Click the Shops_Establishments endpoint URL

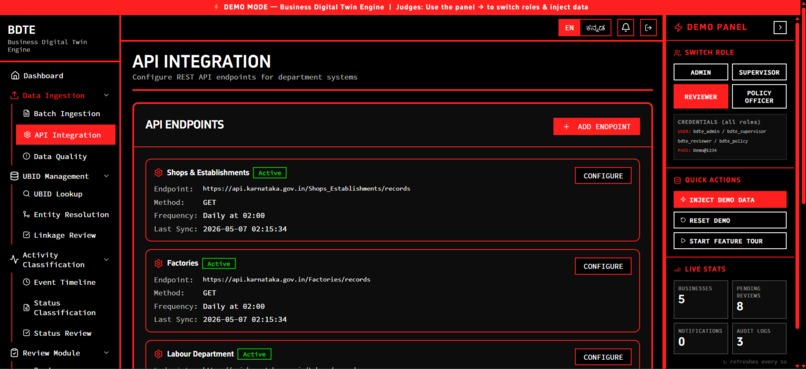(306, 189)
